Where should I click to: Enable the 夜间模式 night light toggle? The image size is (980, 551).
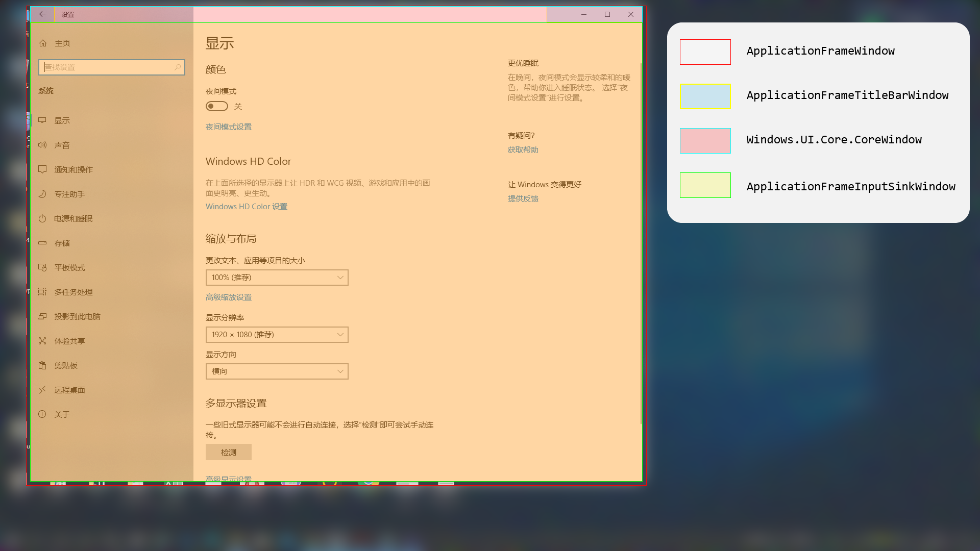click(x=216, y=106)
